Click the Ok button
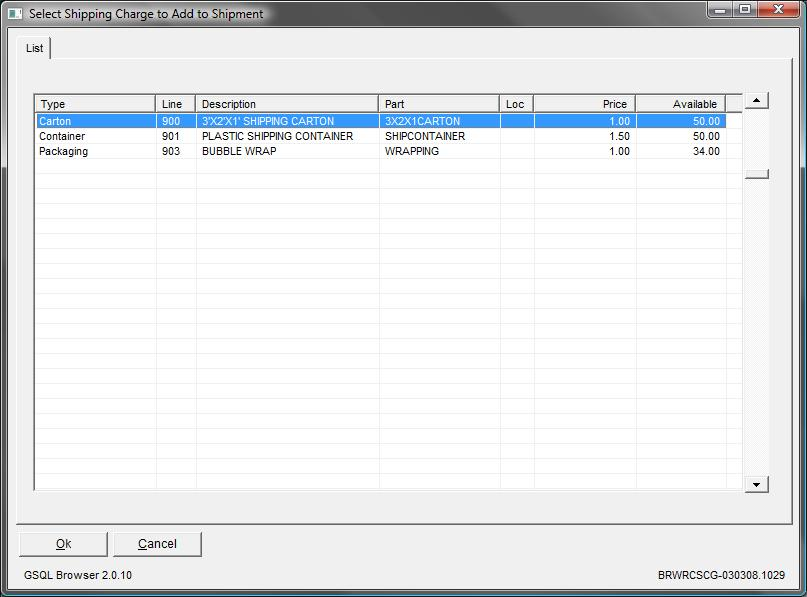 coord(63,544)
